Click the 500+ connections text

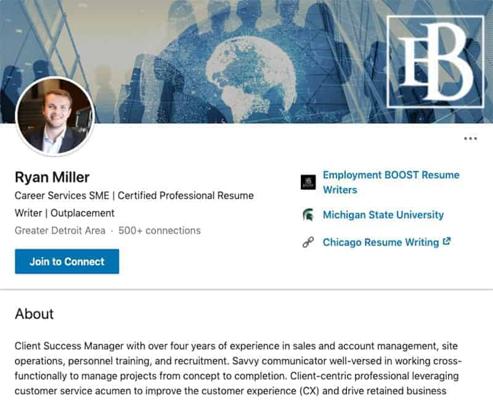click(x=159, y=230)
